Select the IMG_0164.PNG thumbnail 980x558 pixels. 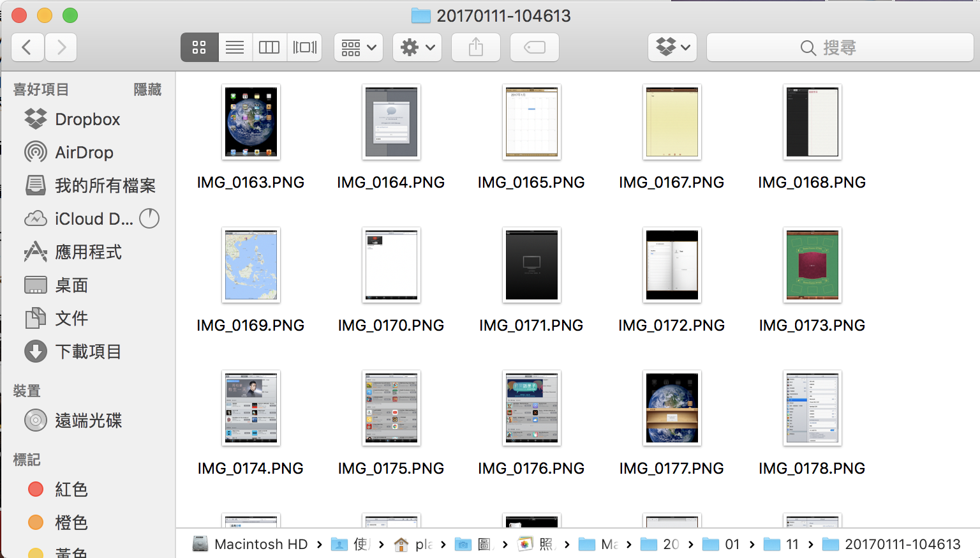coord(391,122)
